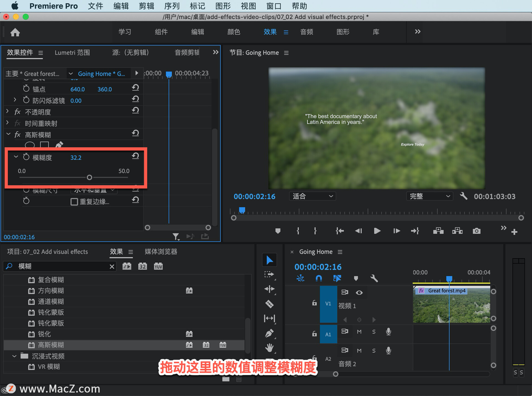Choose the Hand tool
The height and width of the screenshot is (396, 532).
click(x=269, y=348)
